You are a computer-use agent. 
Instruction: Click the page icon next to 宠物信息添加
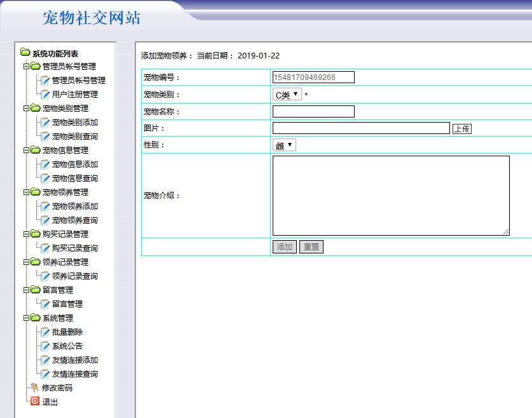45,165
